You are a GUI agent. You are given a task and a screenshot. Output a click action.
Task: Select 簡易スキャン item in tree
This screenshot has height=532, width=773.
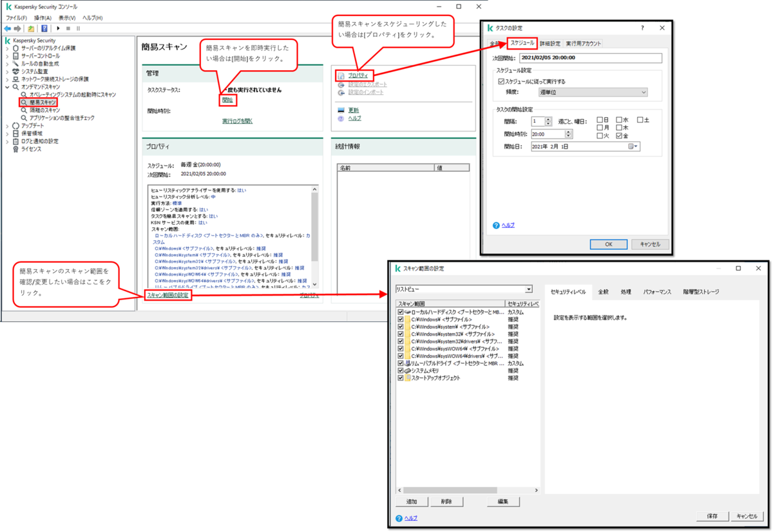click(x=39, y=102)
